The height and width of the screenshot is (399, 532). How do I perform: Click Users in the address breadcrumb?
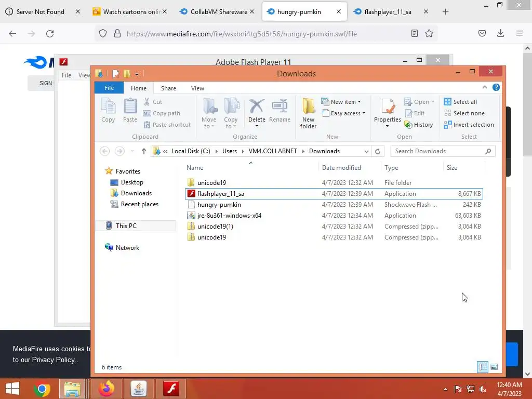coord(229,151)
